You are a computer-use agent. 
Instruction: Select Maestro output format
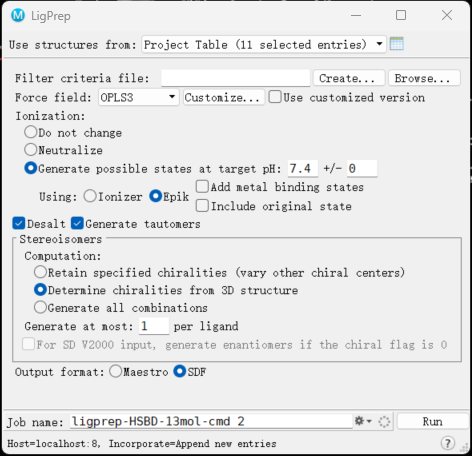tap(115, 371)
